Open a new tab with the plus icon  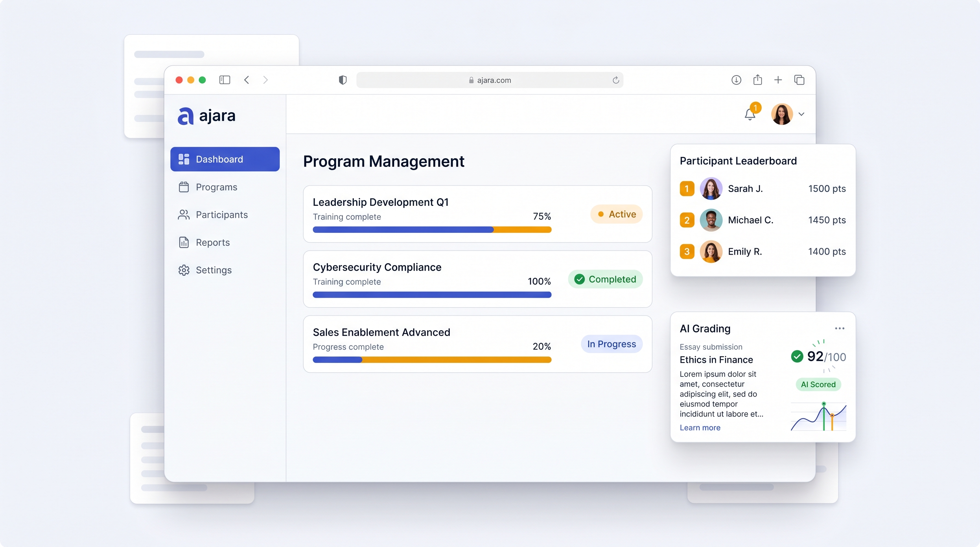[778, 80]
